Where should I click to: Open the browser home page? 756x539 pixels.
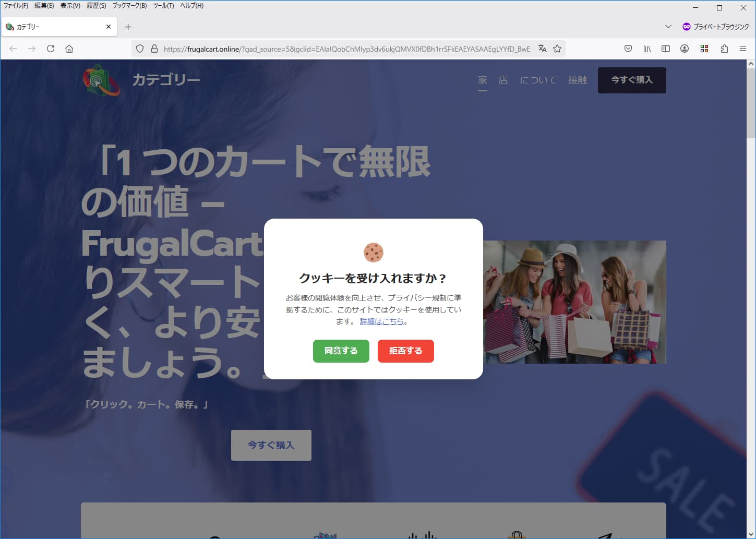[x=69, y=49]
